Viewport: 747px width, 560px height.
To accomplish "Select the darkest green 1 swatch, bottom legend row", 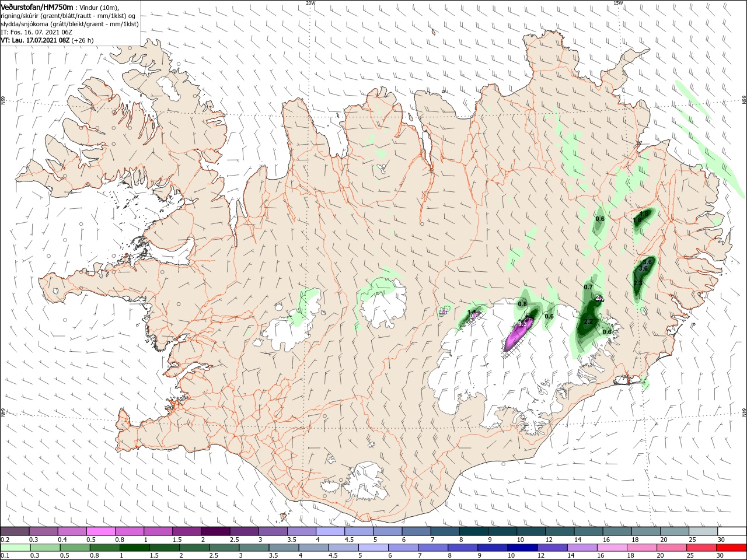I will tap(134, 548).
